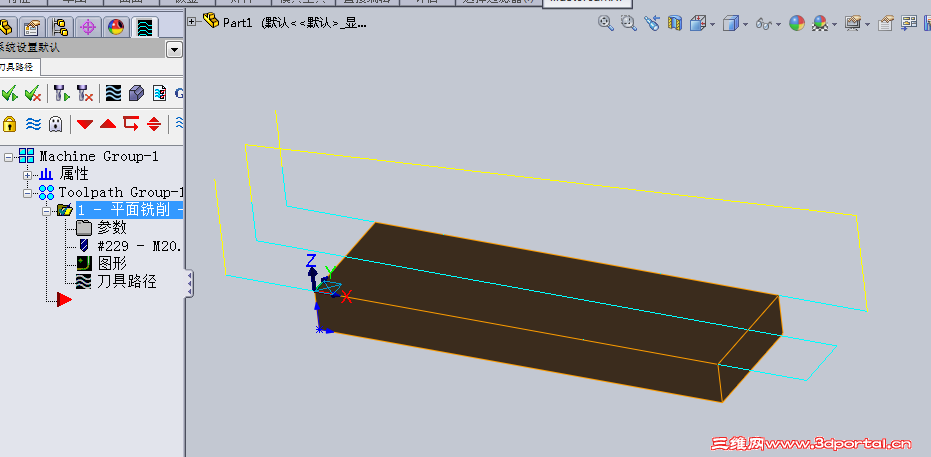Screen dimensions: 931x457
Task: Collapse the 1 - 平面铣削 operation
Action: coord(46,211)
